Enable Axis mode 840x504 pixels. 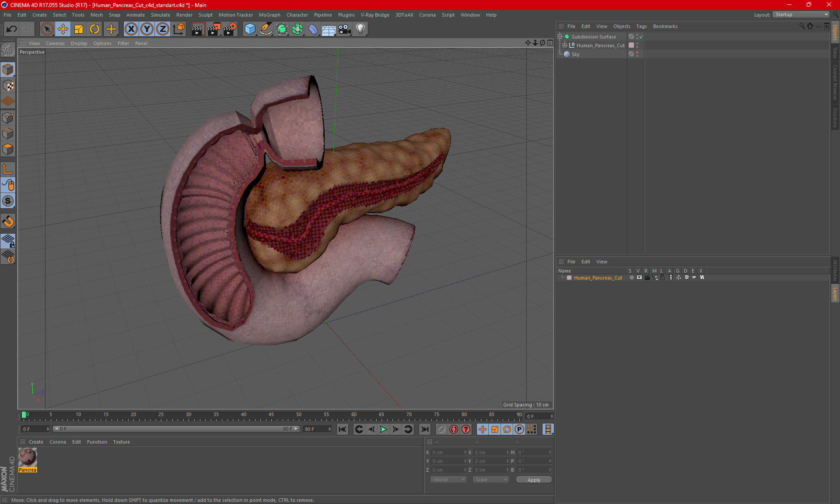pyautogui.click(x=8, y=169)
